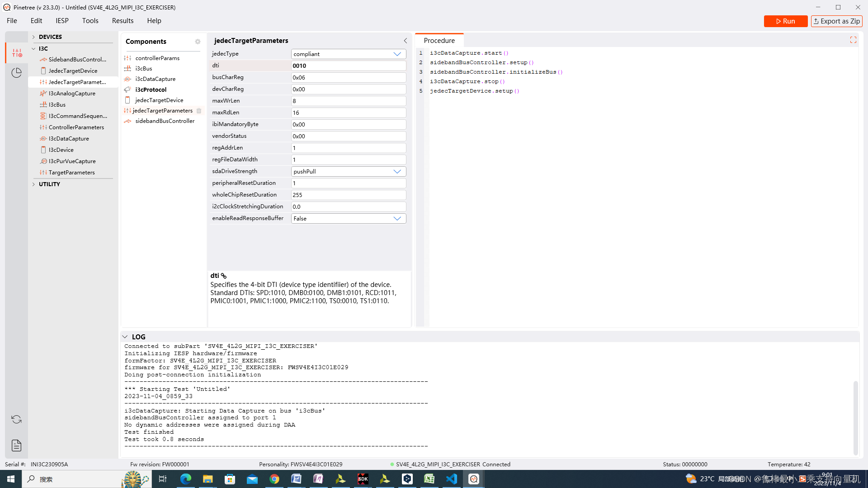The height and width of the screenshot is (488, 868).
Task: Click the Run button
Action: click(x=785, y=21)
